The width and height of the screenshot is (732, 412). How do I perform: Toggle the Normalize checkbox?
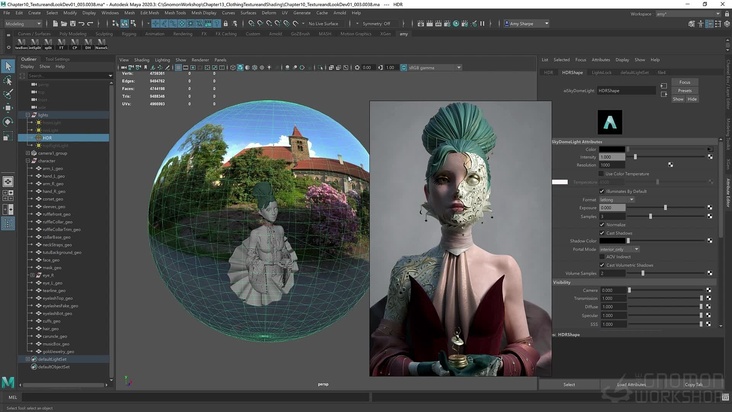602,224
